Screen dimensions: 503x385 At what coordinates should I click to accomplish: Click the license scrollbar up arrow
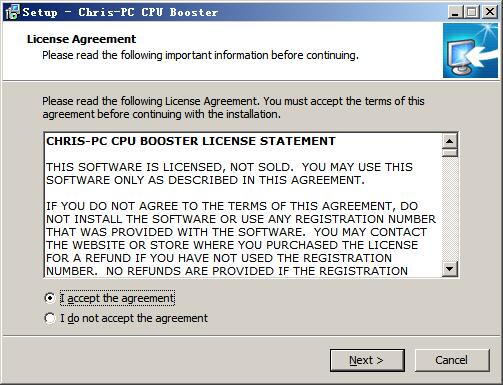point(450,141)
